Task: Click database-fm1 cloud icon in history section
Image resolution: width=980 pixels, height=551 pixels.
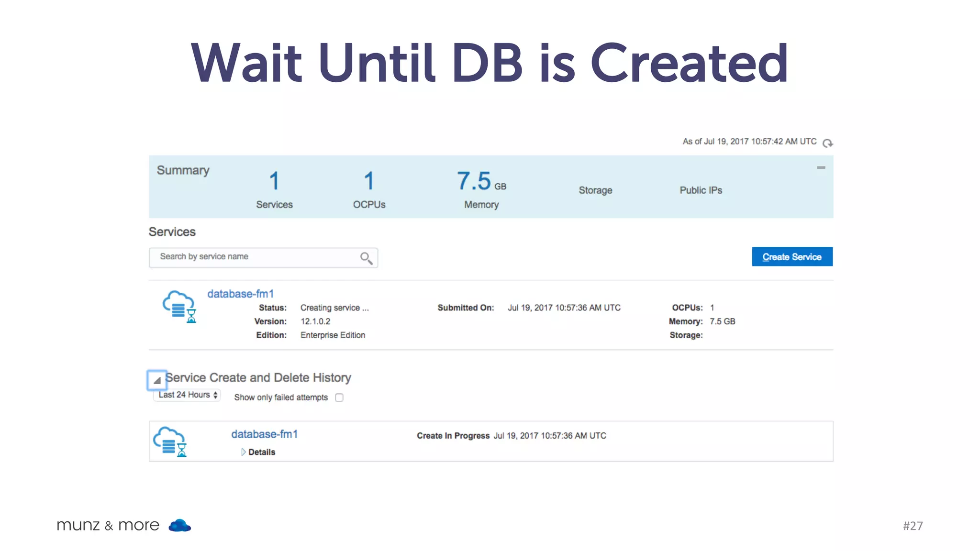Action: tap(170, 441)
